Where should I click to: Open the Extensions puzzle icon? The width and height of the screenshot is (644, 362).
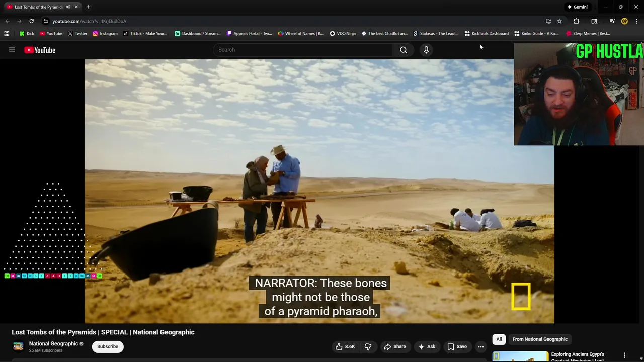576,21
